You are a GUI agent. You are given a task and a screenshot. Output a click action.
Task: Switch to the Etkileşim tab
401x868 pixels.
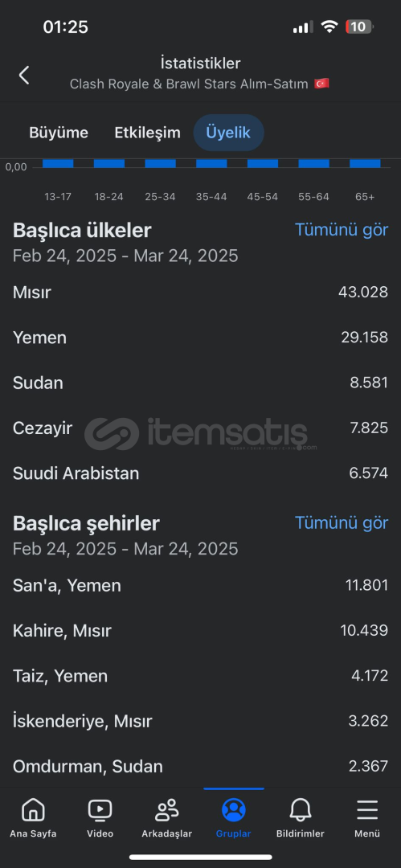click(x=147, y=133)
